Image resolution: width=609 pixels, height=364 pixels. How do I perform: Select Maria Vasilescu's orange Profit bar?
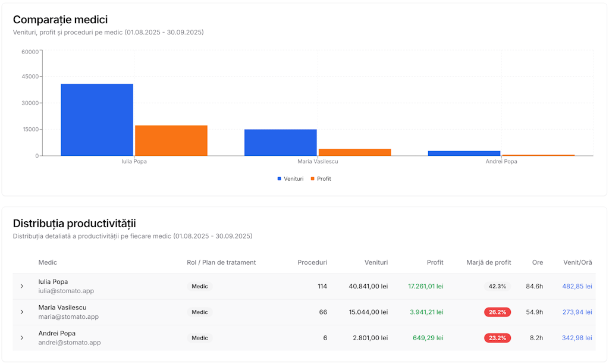pos(354,152)
